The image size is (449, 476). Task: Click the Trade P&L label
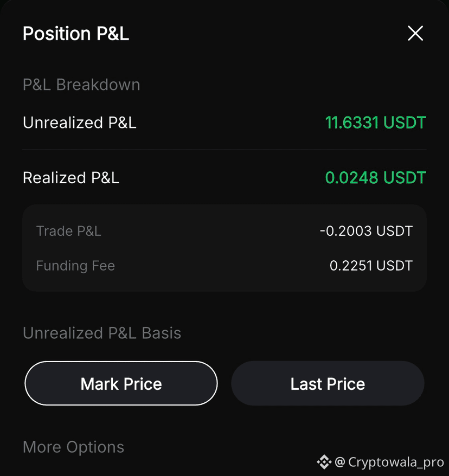pyautogui.click(x=69, y=231)
